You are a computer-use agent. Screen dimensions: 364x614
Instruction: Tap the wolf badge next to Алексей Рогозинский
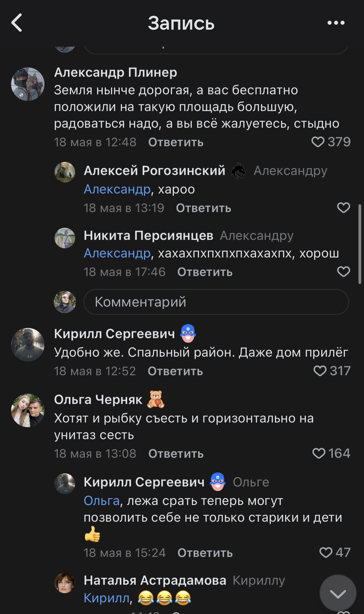click(x=238, y=171)
